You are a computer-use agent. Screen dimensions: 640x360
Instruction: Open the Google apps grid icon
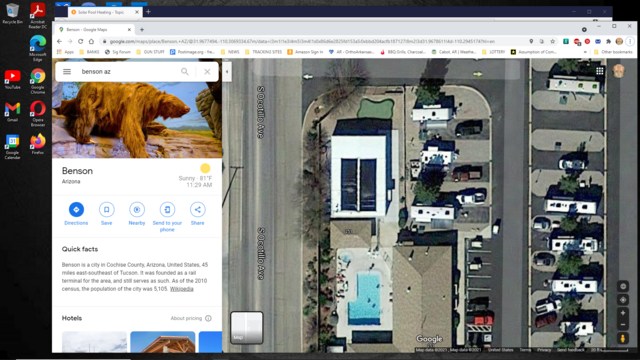pos(600,71)
